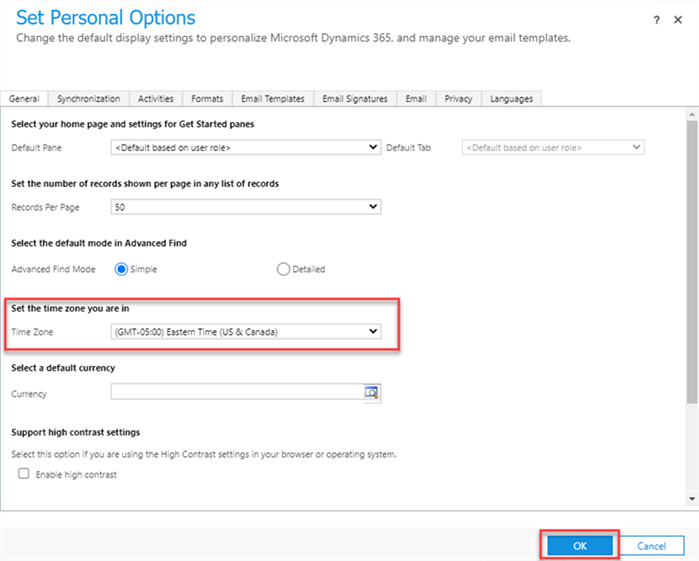Open the Time Zone dropdown

(x=246, y=331)
